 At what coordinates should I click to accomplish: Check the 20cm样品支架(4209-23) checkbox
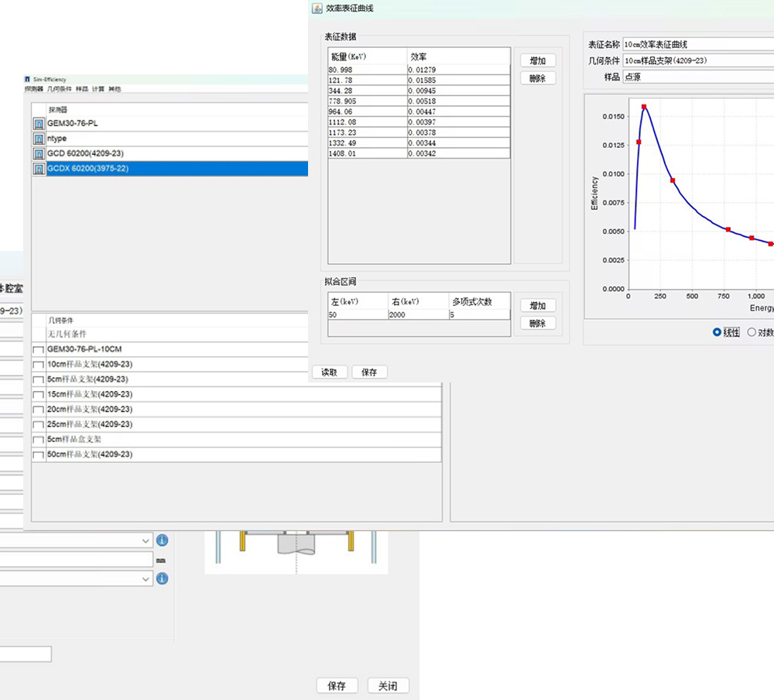tap(38, 410)
